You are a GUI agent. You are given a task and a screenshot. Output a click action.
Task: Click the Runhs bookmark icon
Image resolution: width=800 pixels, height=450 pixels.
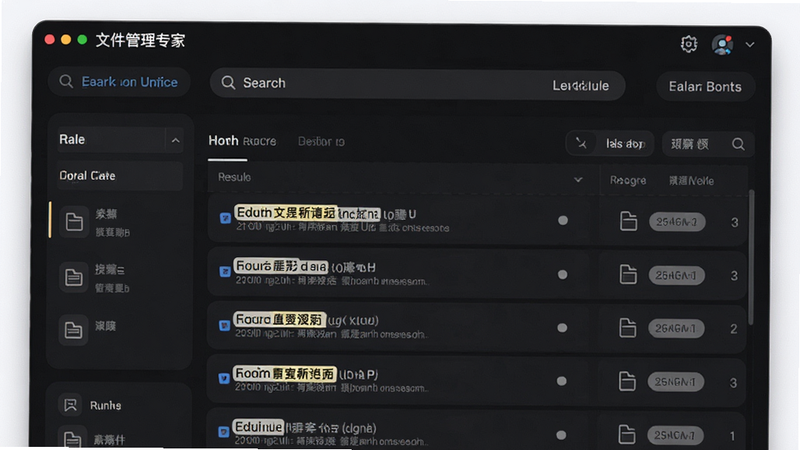click(x=70, y=405)
